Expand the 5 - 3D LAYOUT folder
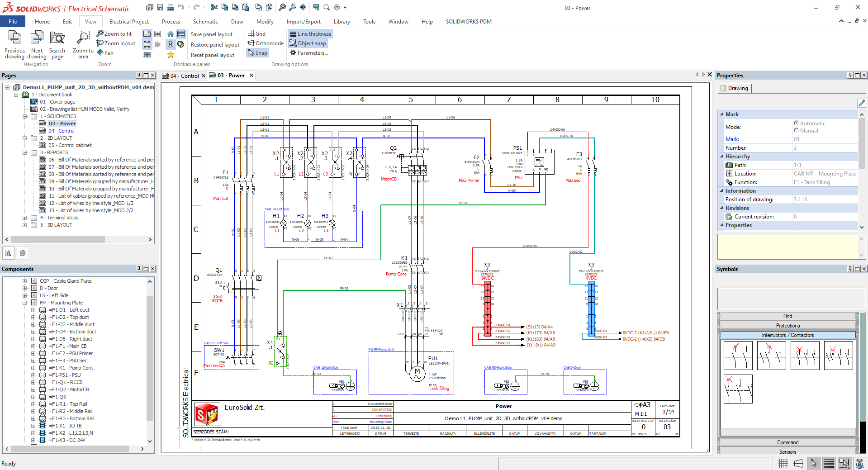868x470 pixels. point(25,225)
